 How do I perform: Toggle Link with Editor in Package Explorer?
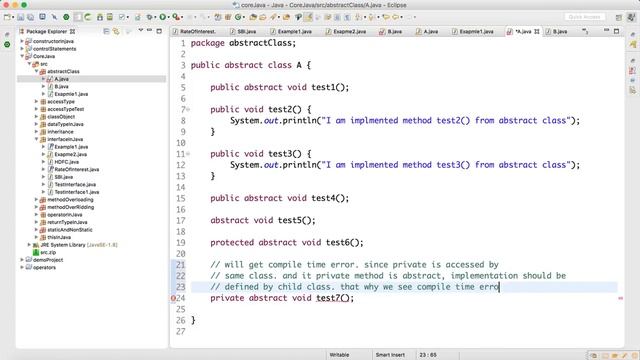pyautogui.click(x=116, y=31)
